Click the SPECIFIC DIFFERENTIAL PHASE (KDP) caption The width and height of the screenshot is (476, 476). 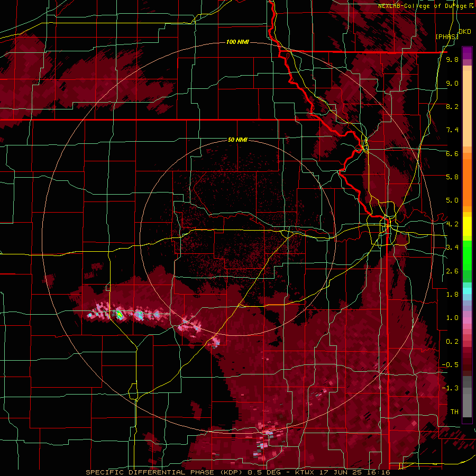click(165, 472)
